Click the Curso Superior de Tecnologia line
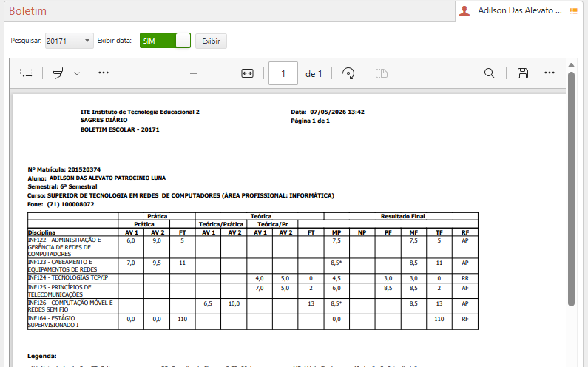This screenshot has height=367, width=588. point(180,195)
